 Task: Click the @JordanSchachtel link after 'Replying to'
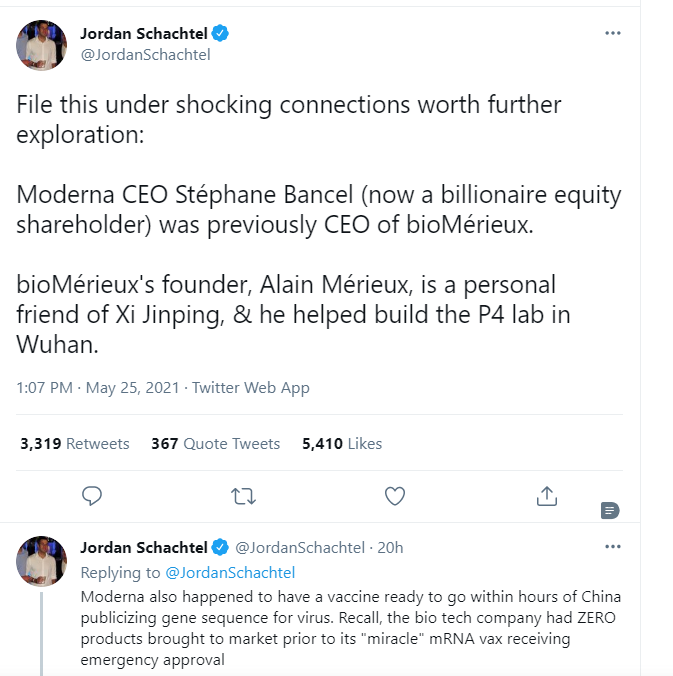point(230,573)
